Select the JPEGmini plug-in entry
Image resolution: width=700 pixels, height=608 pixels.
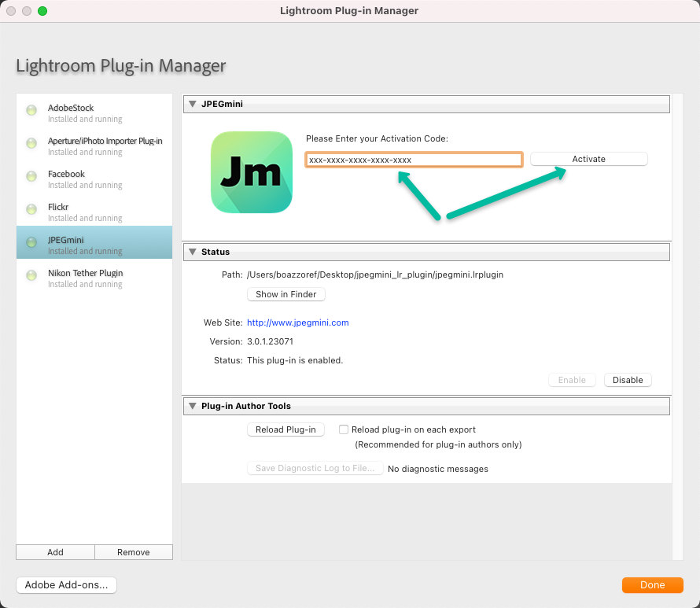pyautogui.click(x=94, y=242)
